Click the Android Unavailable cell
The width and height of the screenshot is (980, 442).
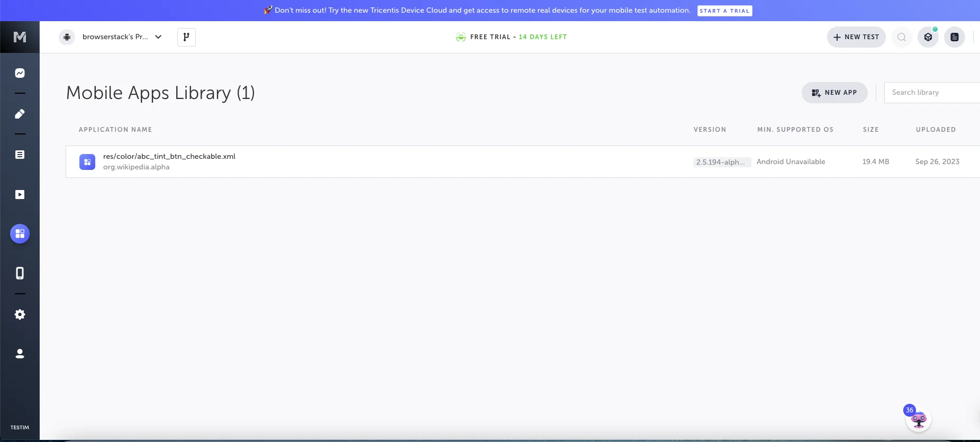(791, 162)
